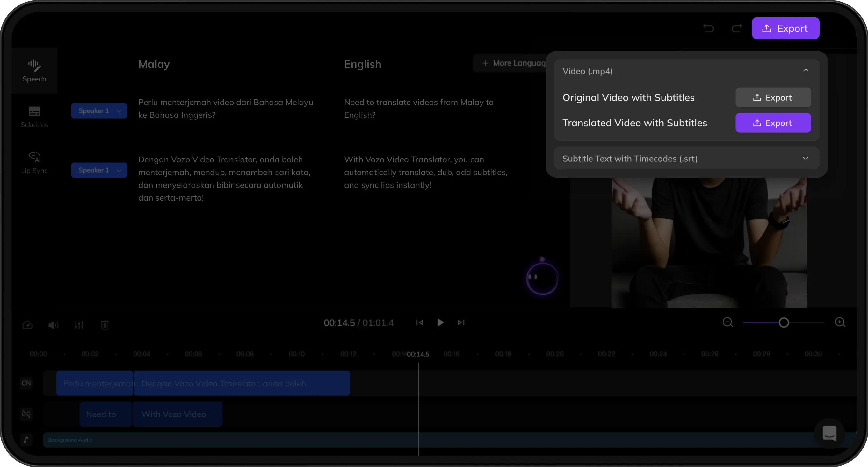Click the CN track label icon

[26, 383]
